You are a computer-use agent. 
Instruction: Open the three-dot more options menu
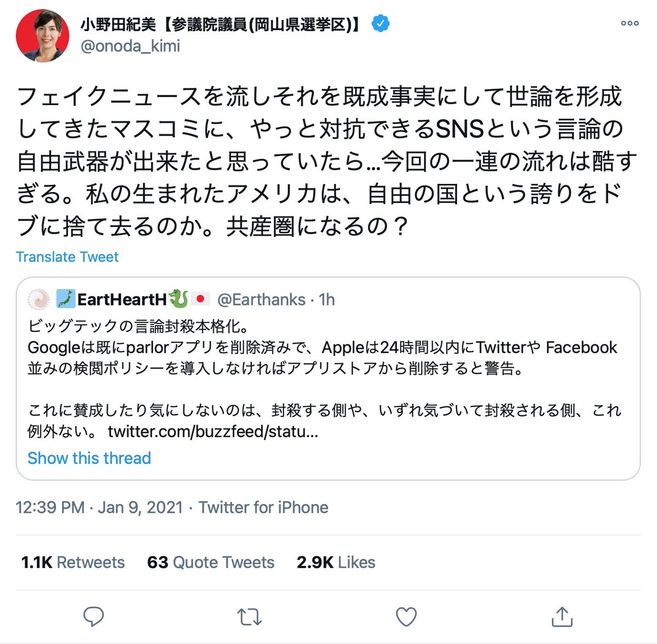630,24
